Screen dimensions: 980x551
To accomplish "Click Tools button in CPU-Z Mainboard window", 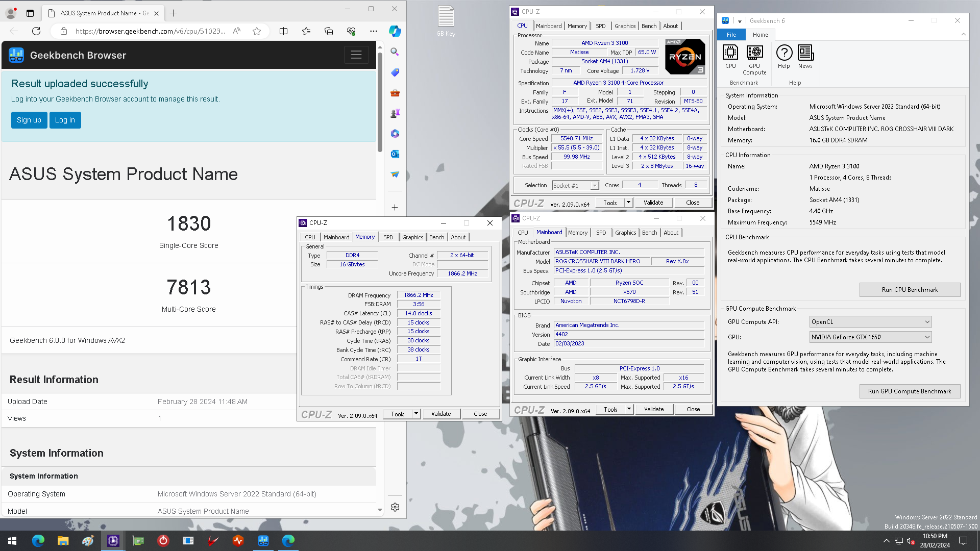I will coord(610,409).
